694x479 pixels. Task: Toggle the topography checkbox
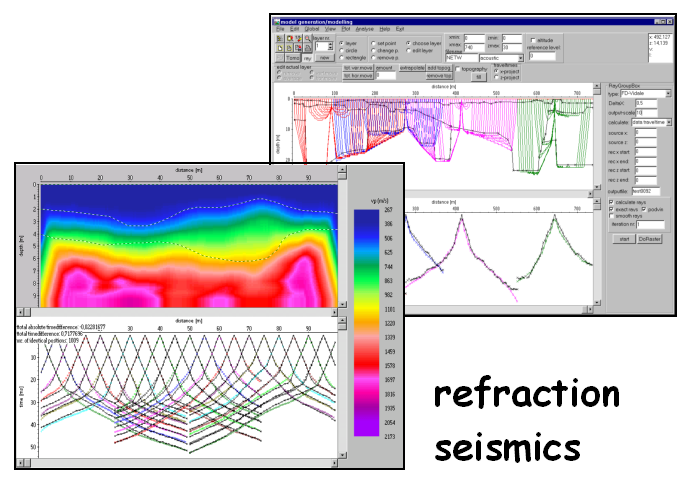[x=458, y=69]
